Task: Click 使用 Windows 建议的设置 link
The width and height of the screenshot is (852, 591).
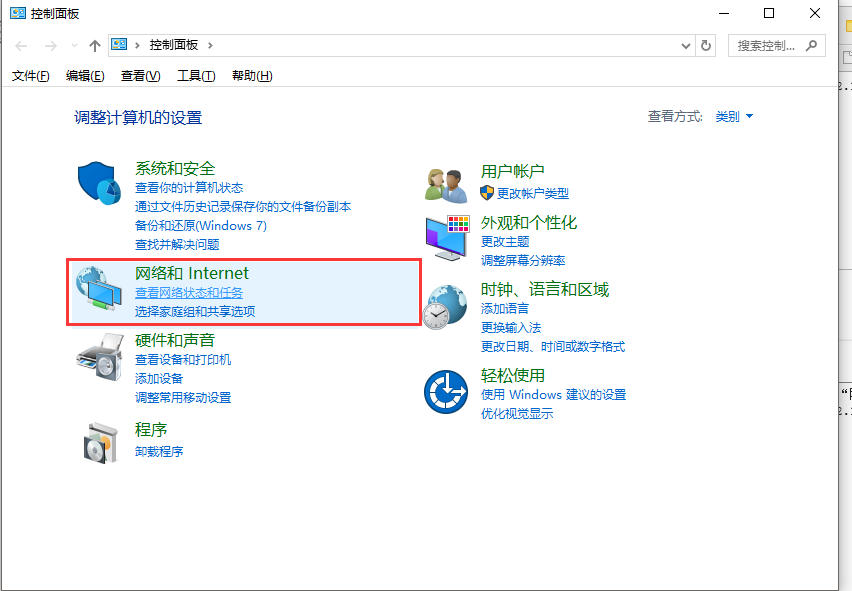Action: click(x=554, y=395)
